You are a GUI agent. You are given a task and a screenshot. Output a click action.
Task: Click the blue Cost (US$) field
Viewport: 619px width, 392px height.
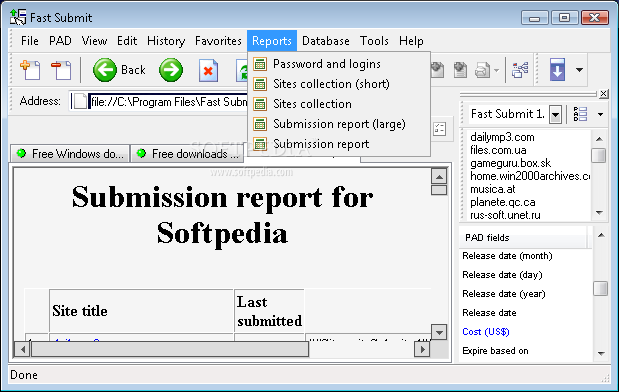pyautogui.click(x=486, y=332)
